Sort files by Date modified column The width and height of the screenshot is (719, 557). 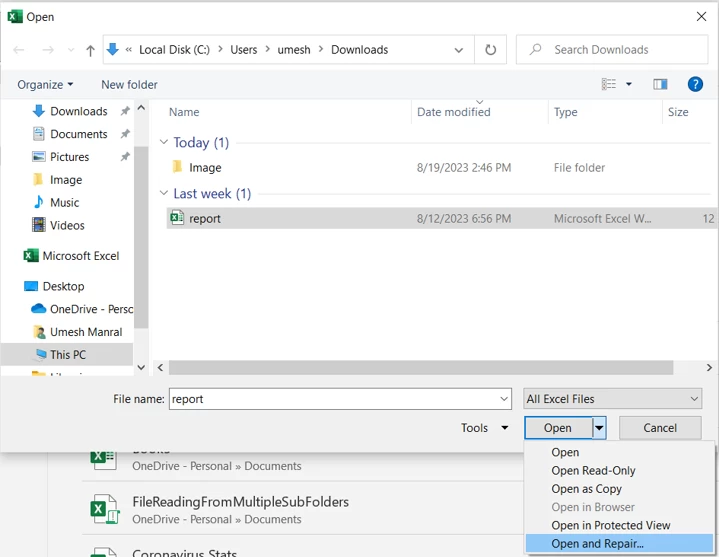[x=454, y=112]
